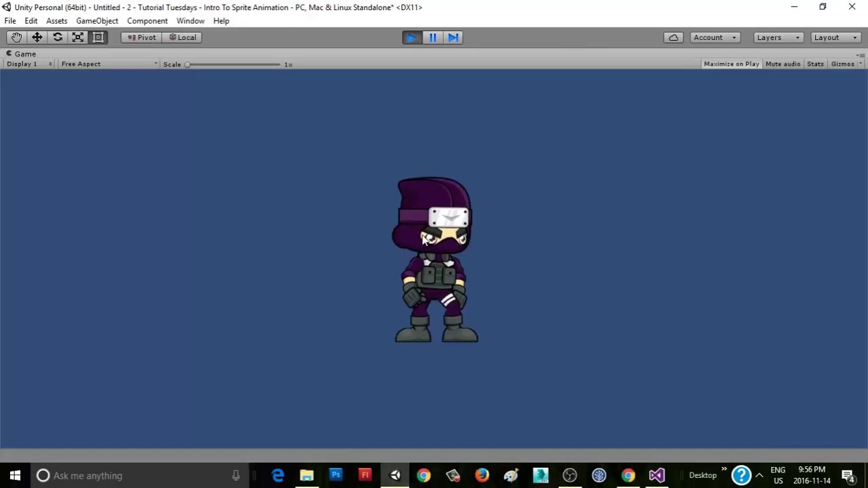Toggle Pivot/Center handle position
868x488 pixels.
point(141,37)
